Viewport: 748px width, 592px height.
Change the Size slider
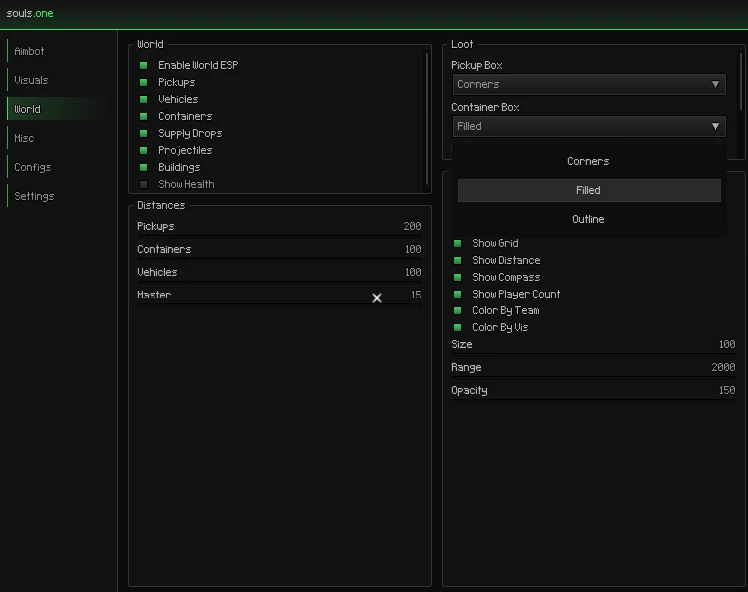593,354
